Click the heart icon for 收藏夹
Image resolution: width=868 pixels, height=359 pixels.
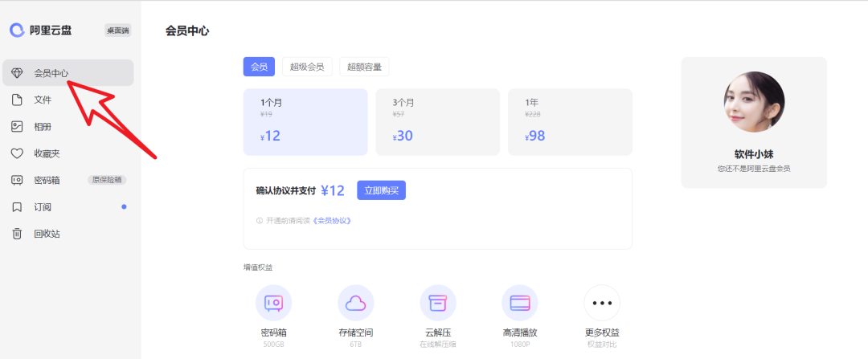(x=17, y=153)
